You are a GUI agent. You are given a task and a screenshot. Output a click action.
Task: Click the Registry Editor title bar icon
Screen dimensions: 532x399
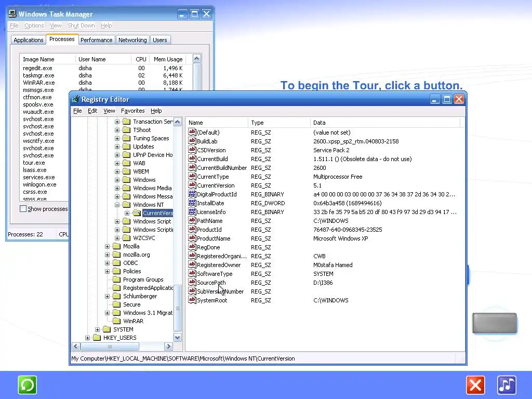tap(75, 99)
